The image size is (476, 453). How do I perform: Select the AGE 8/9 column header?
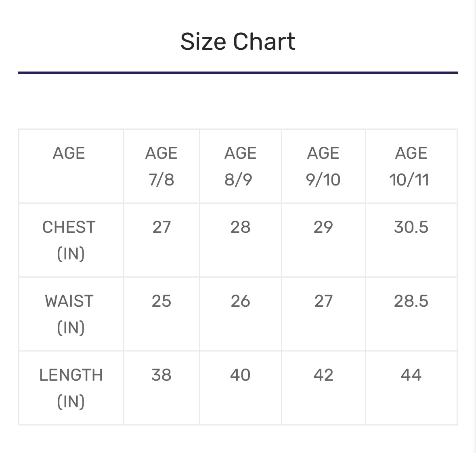click(240, 166)
